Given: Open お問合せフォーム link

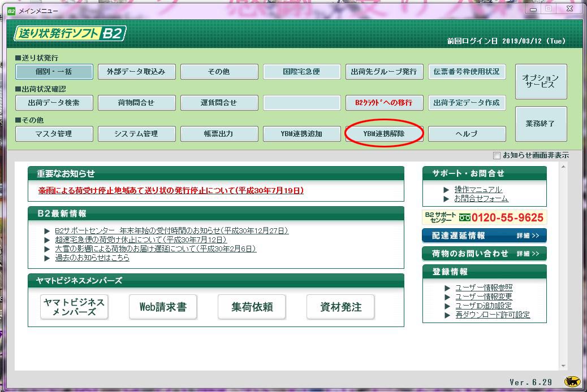Looking at the screenshot, I should tap(481, 199).
